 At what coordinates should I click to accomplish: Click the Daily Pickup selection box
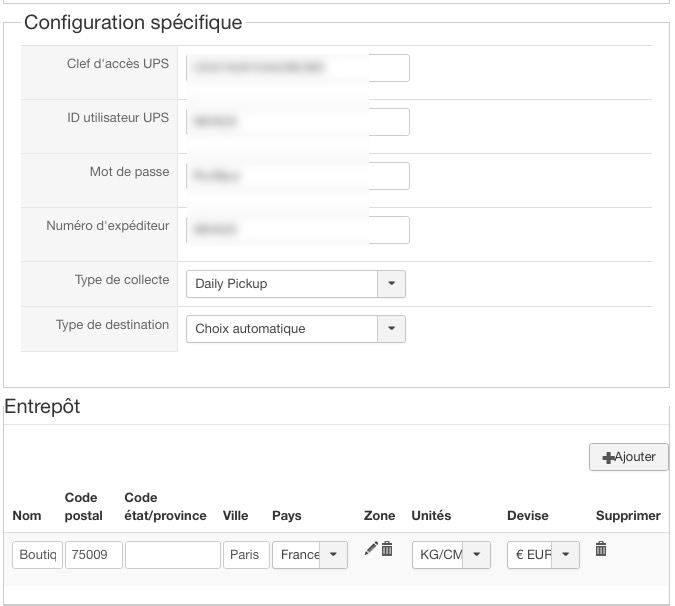tap(282, 284)
